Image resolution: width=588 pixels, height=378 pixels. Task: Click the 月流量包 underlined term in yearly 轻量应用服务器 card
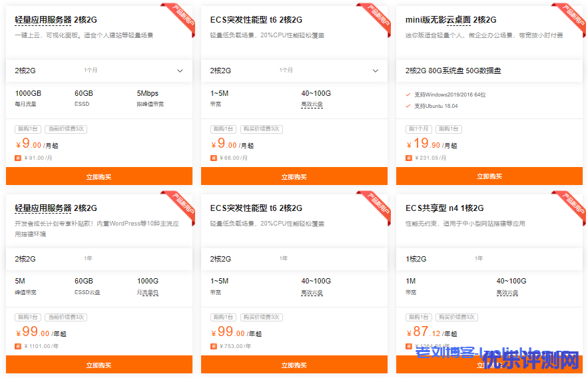click(148, 292)
